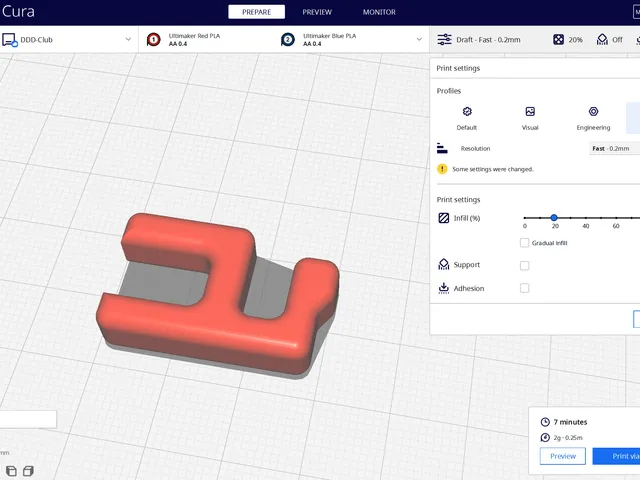Click the 3D view cube icon at bottom left

click(x=11, y=471)
